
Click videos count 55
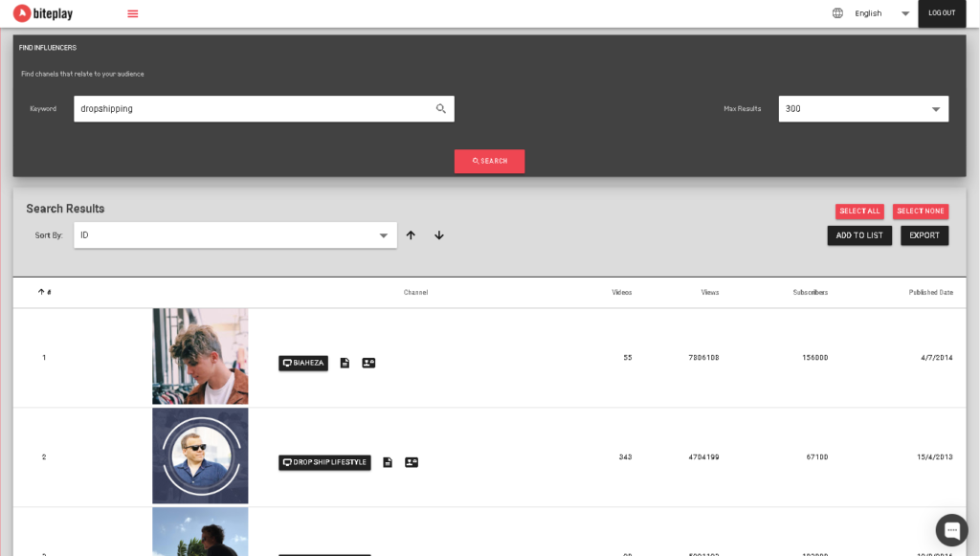tap(628, 358)
